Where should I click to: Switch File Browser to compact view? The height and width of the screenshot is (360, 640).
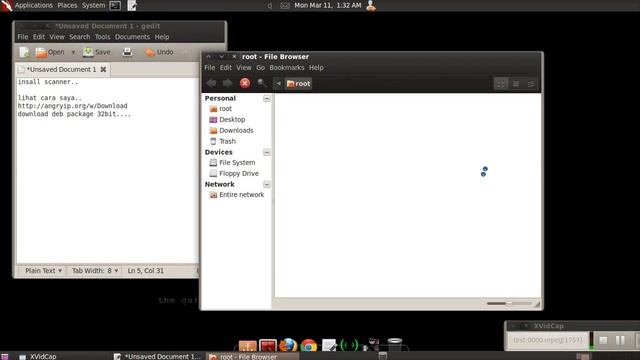531,84
